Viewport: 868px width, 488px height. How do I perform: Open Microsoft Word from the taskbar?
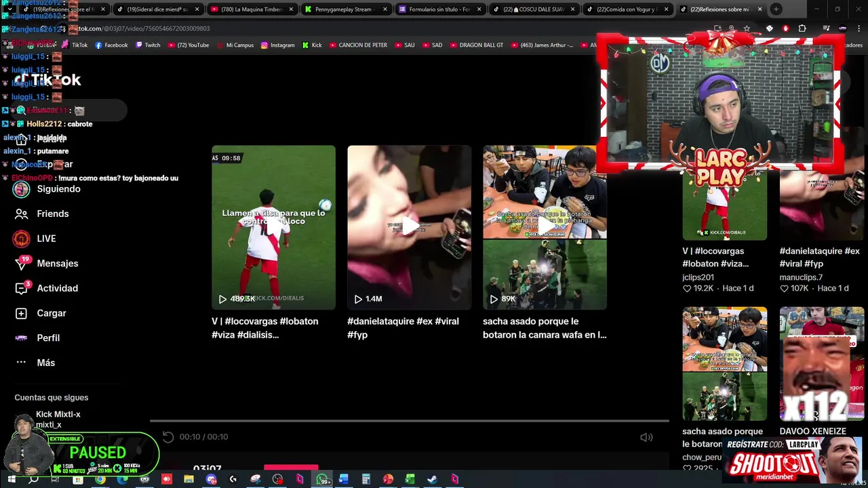[x=343, y=479]
